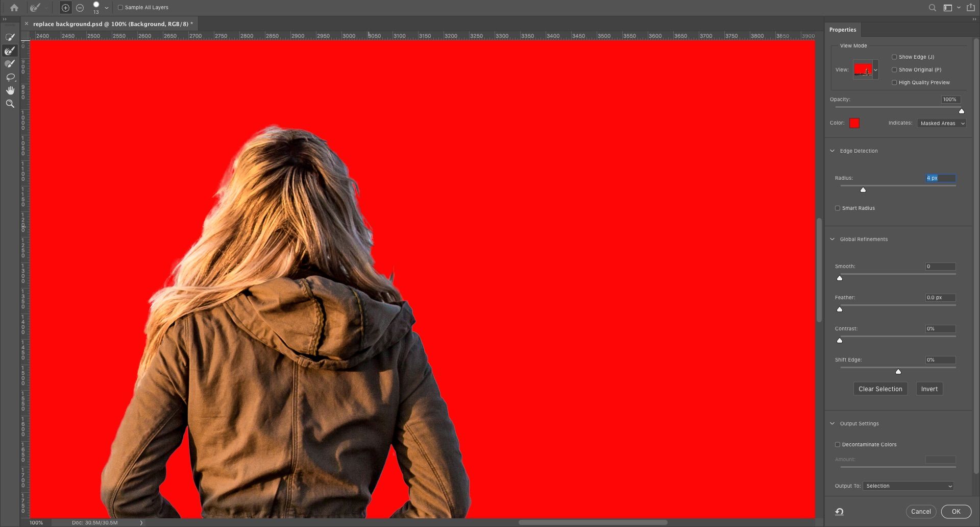Select the Quick Selection tool
This screenshot has height=527, width=980.
pos(10,37)
